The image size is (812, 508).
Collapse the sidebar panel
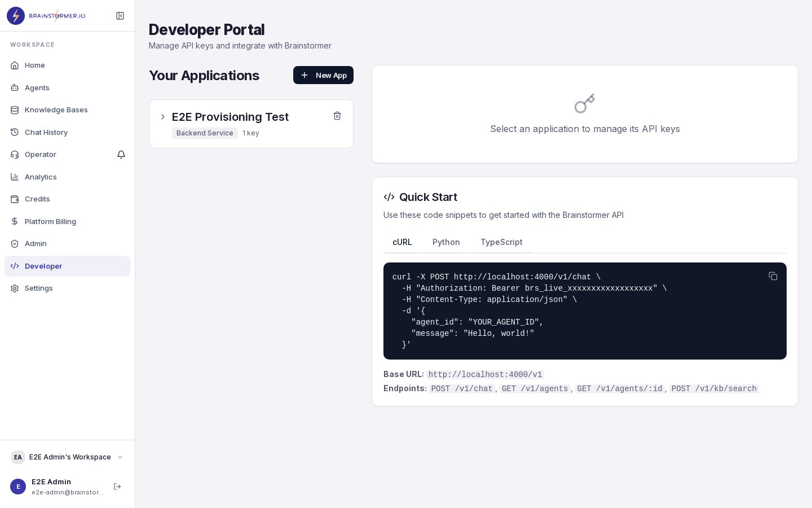[x=120, y=16]
